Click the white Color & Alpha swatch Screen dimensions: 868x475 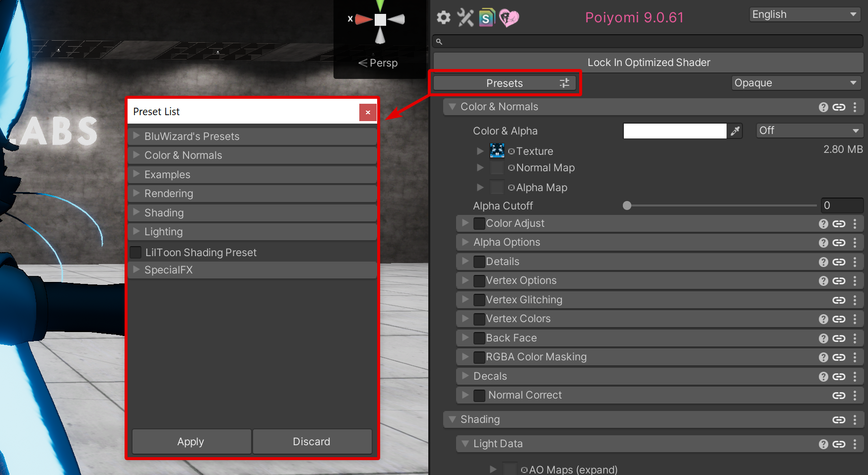(x=675, y=131)
